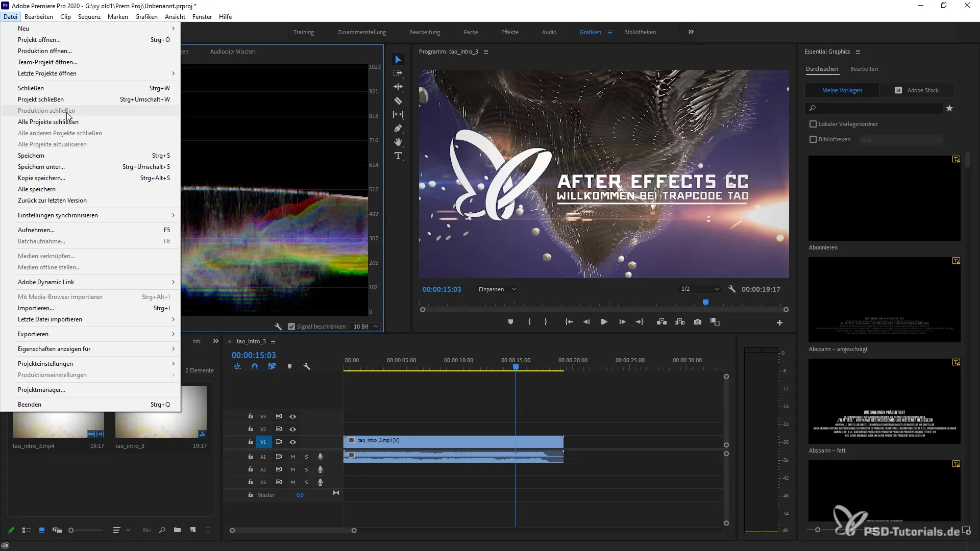Open the Bearbeiten menu
The width and height of the screenshot is (980, 551).
[x=39, y=17]
